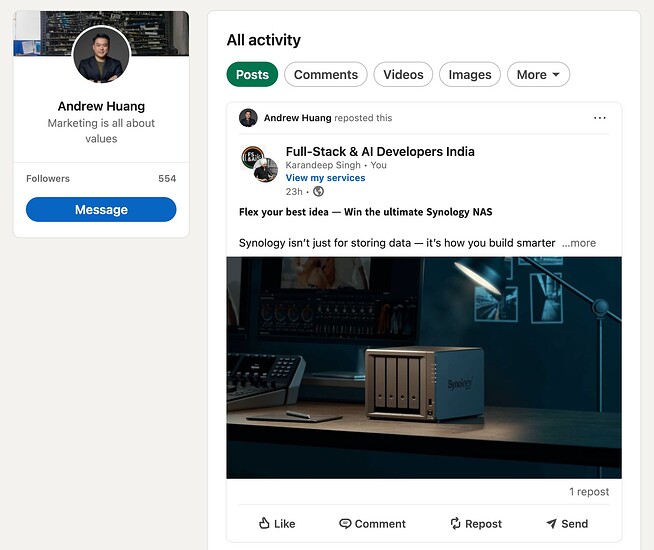This screenshot has width=654, height=550.
Task: Click the globe visibility icon
Action: [318, 191]
